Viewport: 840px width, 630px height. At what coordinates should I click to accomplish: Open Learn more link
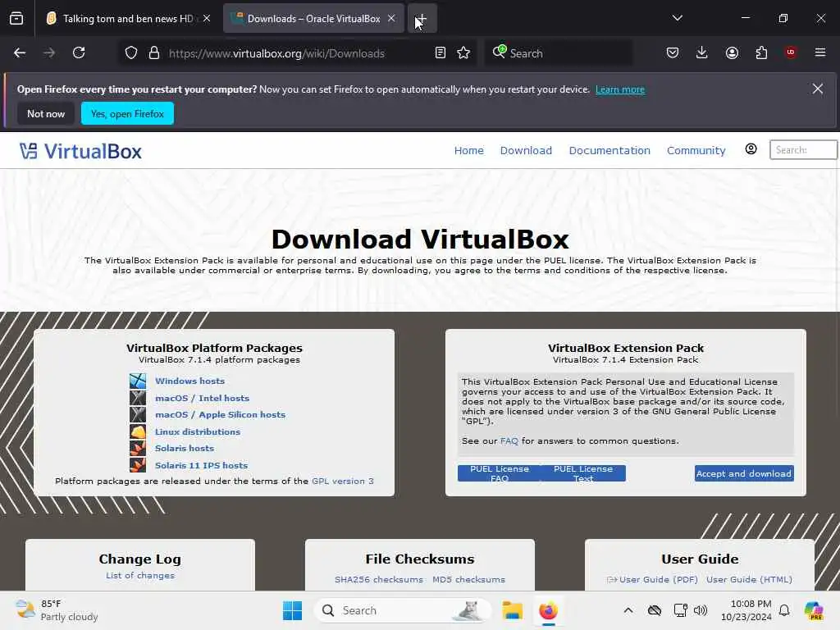tap(620, 89)
